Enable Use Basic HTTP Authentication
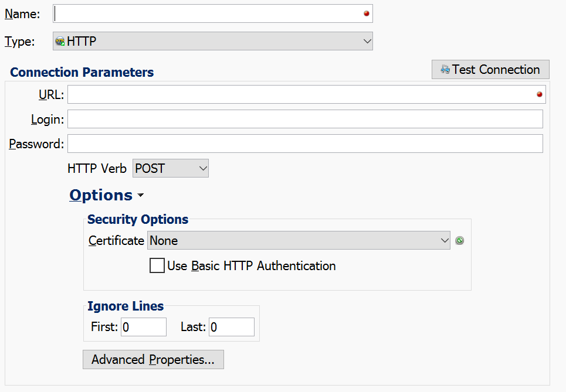This screenshot has width=566, height=392. pos(157,265)
